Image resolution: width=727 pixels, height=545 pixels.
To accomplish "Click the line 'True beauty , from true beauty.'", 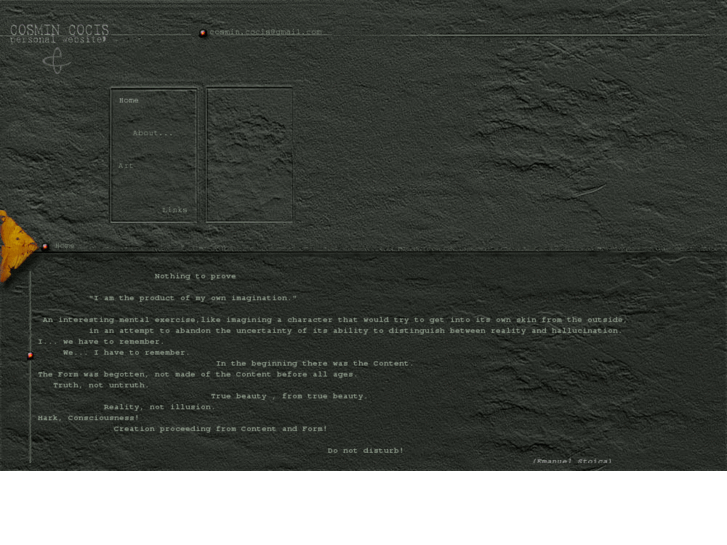I will pos(289,396).
